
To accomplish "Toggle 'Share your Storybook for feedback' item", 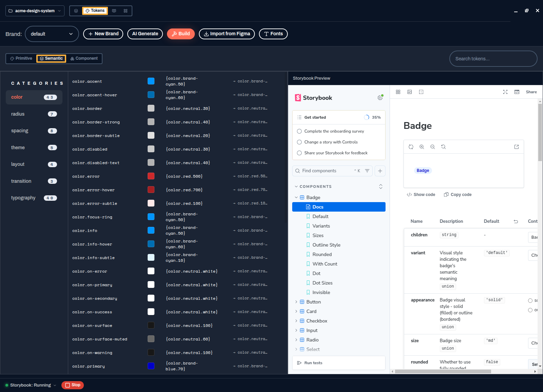I will pos(299,153).
